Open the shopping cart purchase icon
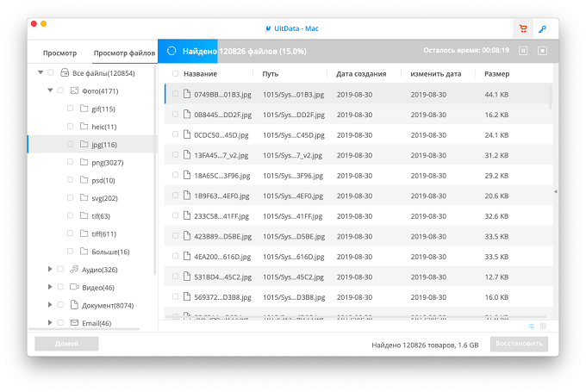This screenshot has height=392, width=586. (523, 28)
